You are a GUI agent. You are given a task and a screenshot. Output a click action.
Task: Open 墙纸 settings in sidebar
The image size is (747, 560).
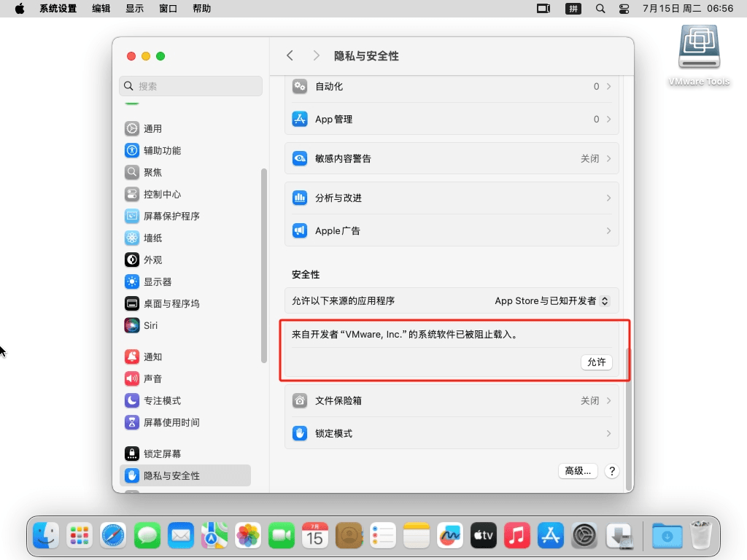pyautogui.click(x=185, y=238)
